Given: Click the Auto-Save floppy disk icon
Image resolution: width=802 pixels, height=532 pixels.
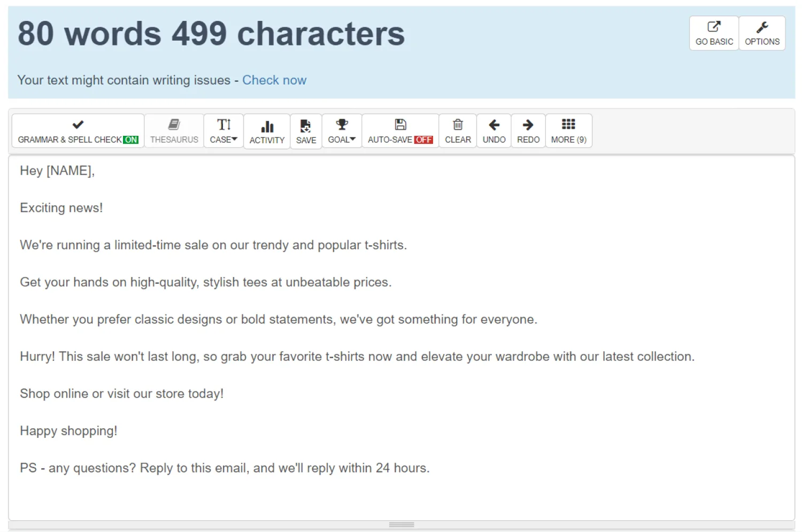Looking at the screenshot, I should click(x=400, y=125).
